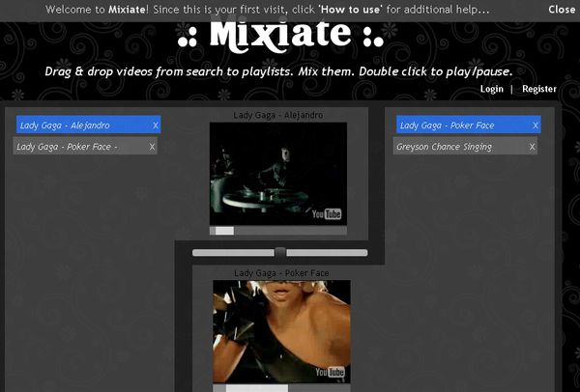Remove Greyson Chance Singing from right playlist
The image size is (580, 392).
coord(532,147)
